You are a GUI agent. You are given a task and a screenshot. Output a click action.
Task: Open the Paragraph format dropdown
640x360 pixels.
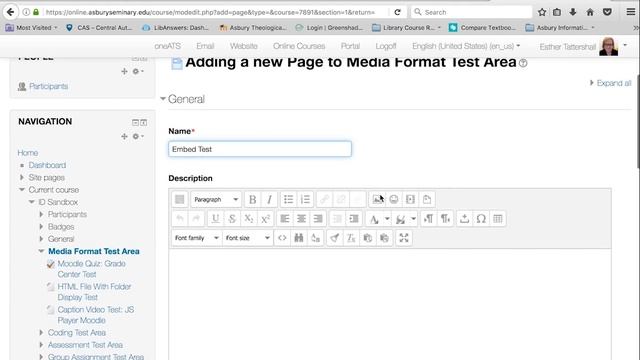216,199
